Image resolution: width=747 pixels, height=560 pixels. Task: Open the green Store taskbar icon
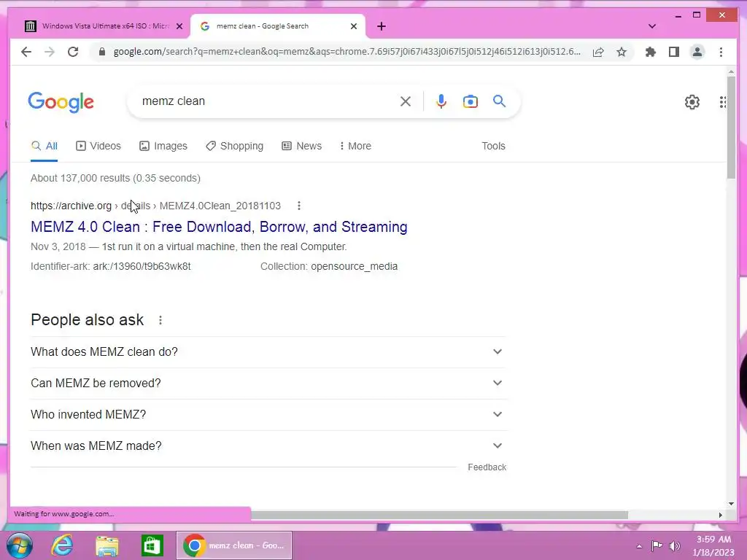(152, 545)
